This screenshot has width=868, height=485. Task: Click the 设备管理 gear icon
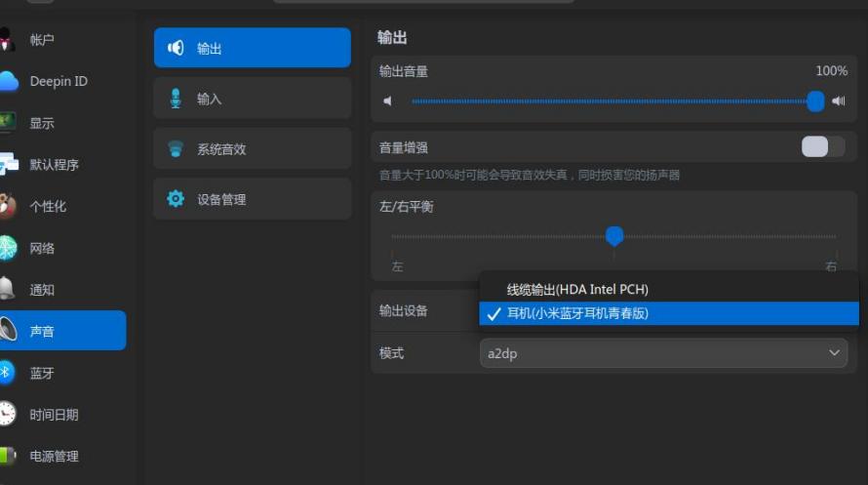tap(176, 199)
